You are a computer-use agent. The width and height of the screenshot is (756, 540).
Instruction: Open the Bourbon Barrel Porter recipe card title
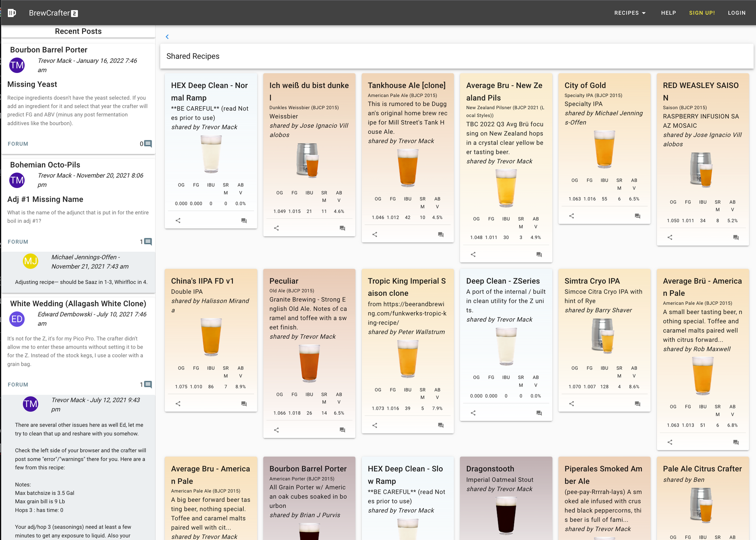(308, 469)
